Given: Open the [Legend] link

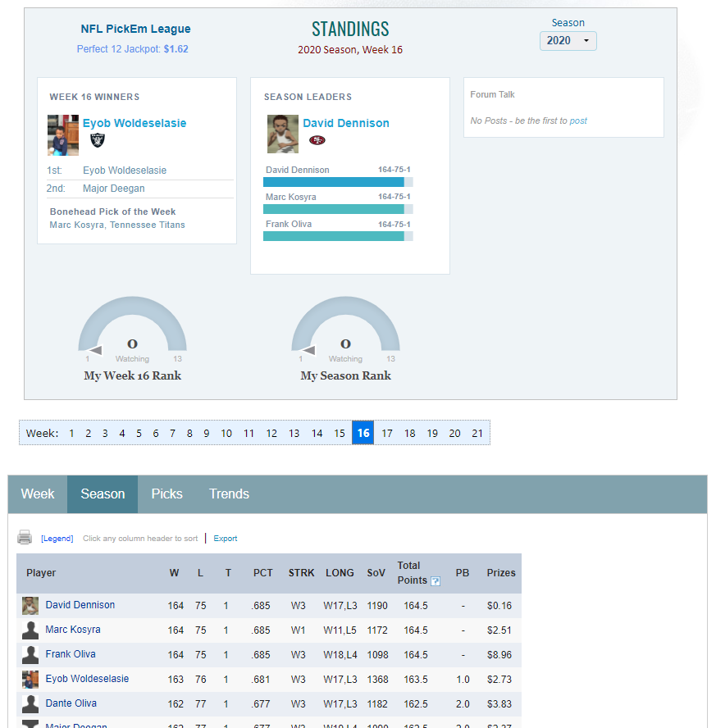Looking at the screenshot, I should 57,538.
